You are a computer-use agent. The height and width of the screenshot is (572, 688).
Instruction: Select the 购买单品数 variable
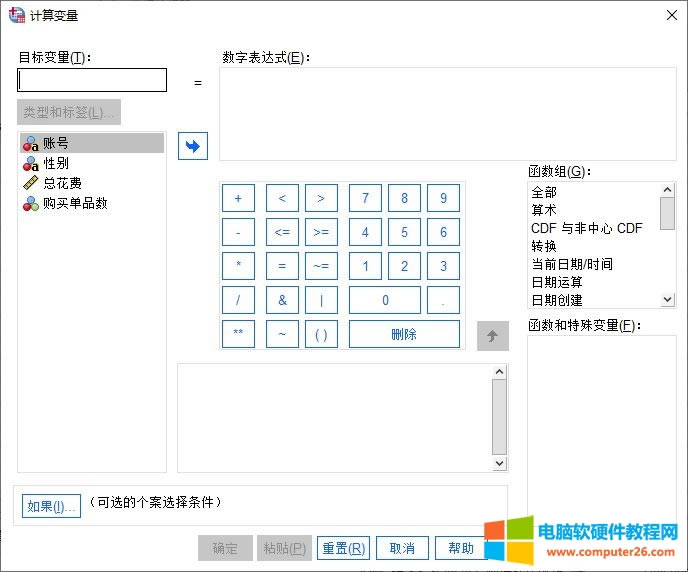pos(92,203)
